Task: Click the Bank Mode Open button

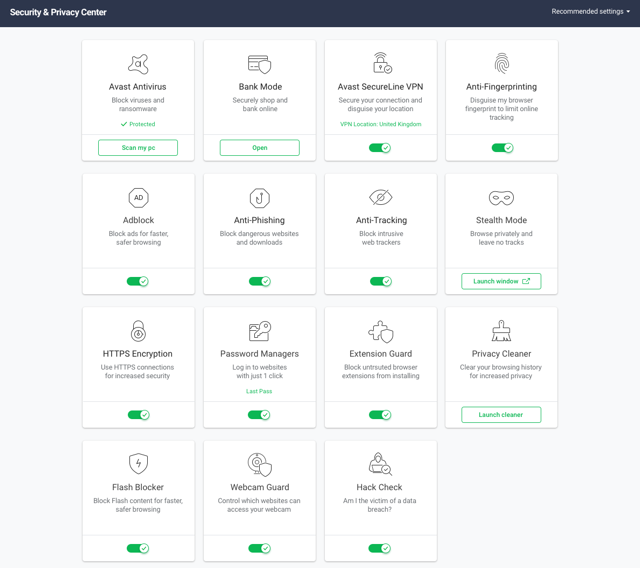Action: tap(260, 148)
